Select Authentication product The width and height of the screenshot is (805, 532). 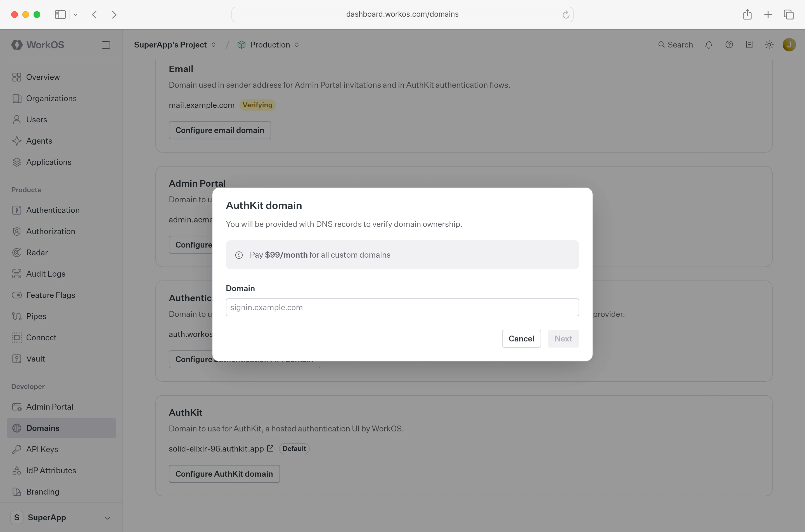61,210
